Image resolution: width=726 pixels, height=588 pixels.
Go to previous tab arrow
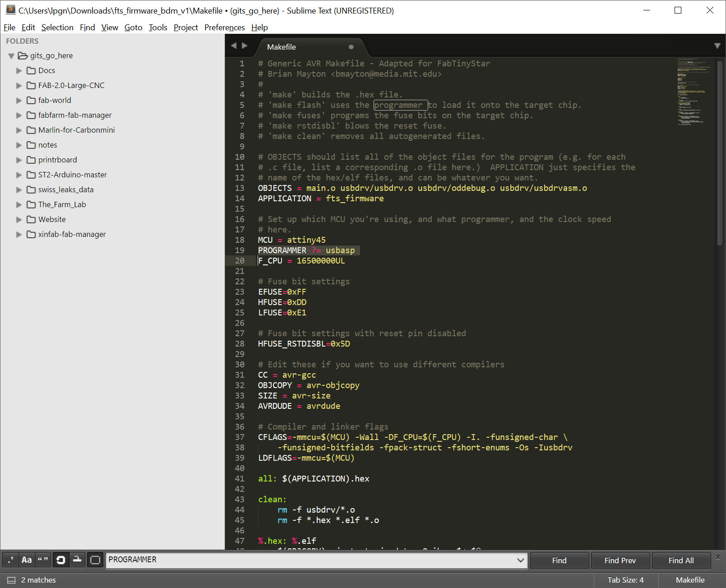pyautogui.click(x=234, y=46)
